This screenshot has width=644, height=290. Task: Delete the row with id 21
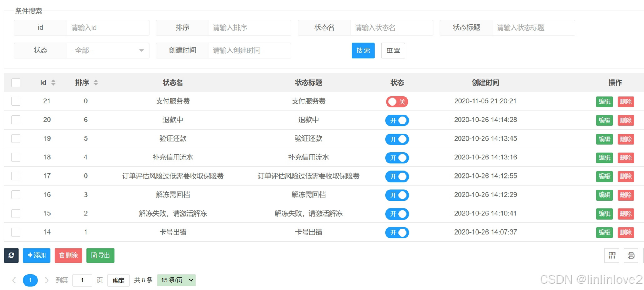[x=626, y=101]
